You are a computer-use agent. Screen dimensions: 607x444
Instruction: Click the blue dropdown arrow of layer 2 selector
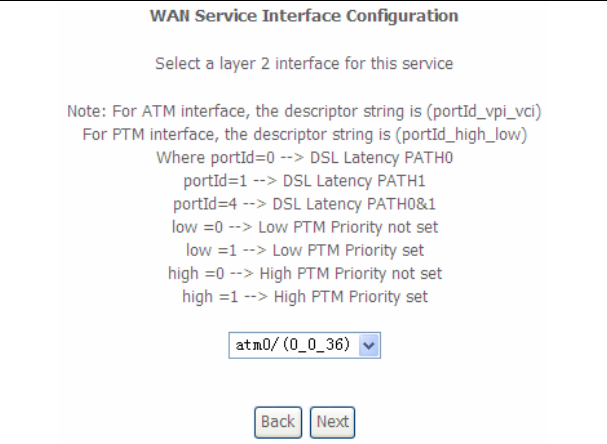tap(369, 345)
